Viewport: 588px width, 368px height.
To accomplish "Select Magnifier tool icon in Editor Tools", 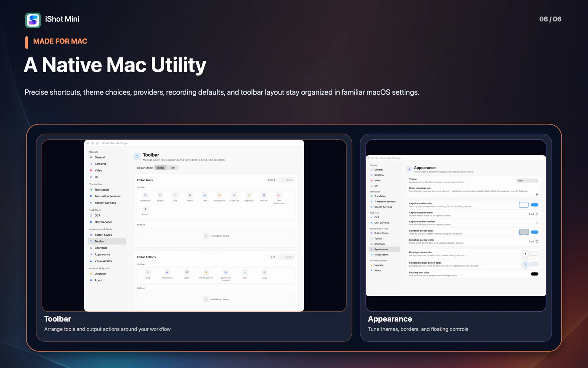I will (x=234, y=195).
